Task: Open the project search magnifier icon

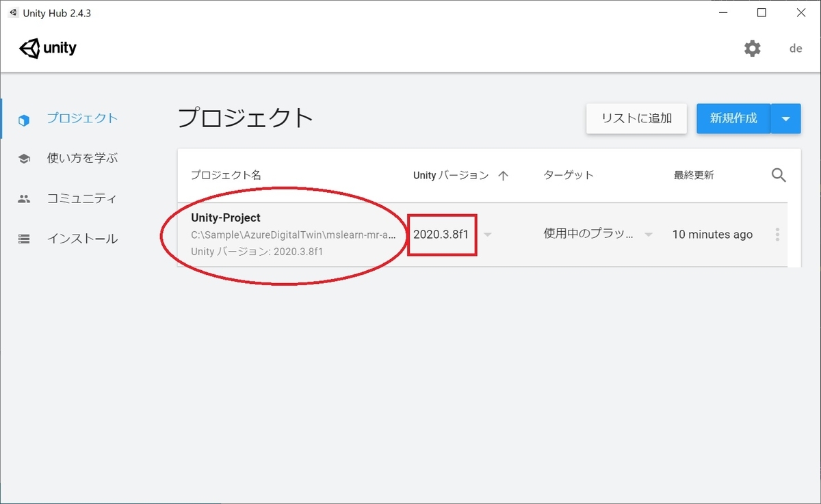Action: coord(779,175)
